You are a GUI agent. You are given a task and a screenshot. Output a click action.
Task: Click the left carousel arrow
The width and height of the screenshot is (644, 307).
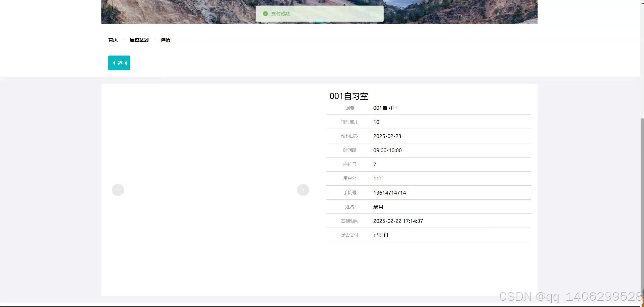point(118,190)
